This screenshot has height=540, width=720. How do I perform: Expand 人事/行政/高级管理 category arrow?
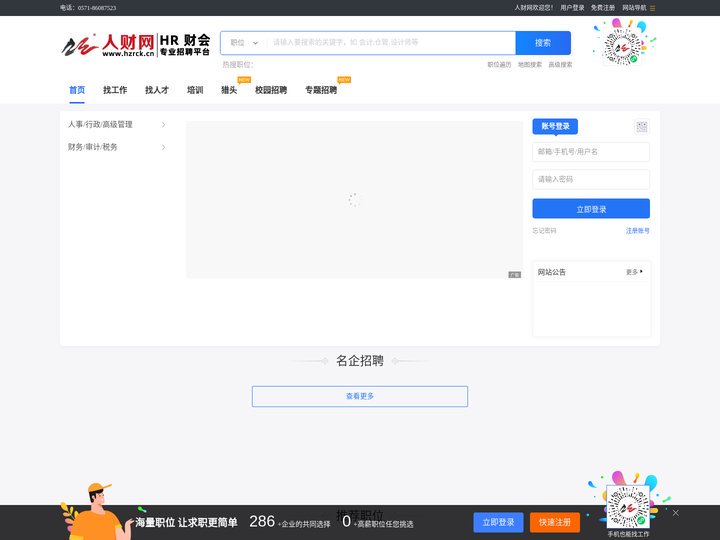[163, 125]
